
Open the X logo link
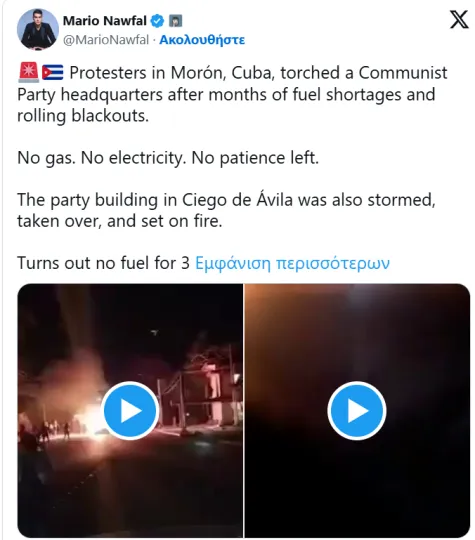pyautogui.click(x=459, y=19)
